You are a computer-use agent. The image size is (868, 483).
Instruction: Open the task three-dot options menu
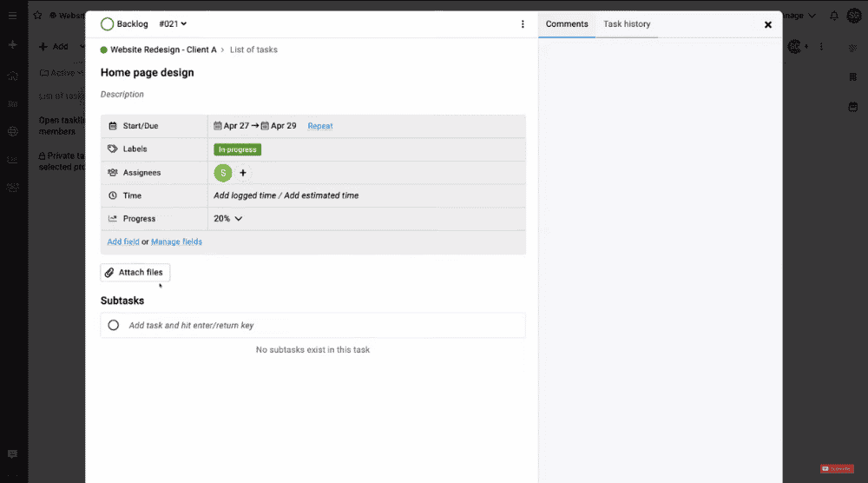pos(523,23)
